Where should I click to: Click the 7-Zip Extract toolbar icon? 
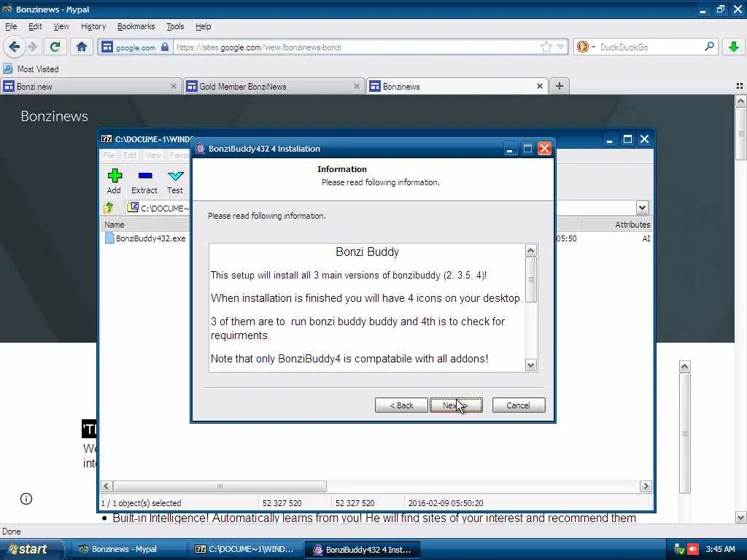[144, 182]
